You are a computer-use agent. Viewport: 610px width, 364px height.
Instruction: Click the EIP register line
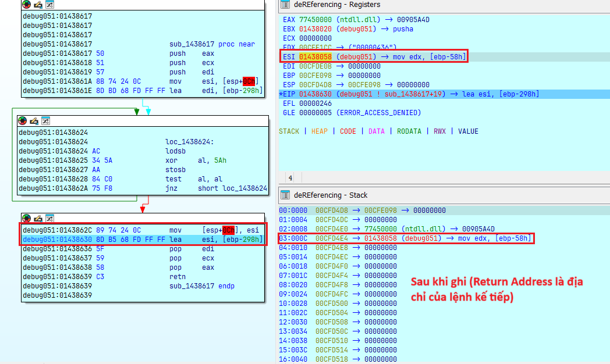point(407,94)
